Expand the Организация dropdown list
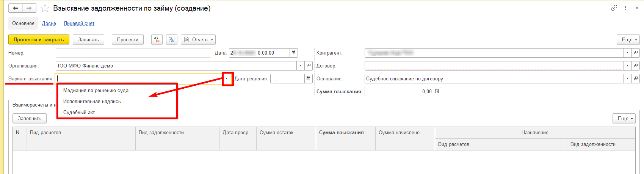 (301, 66)
